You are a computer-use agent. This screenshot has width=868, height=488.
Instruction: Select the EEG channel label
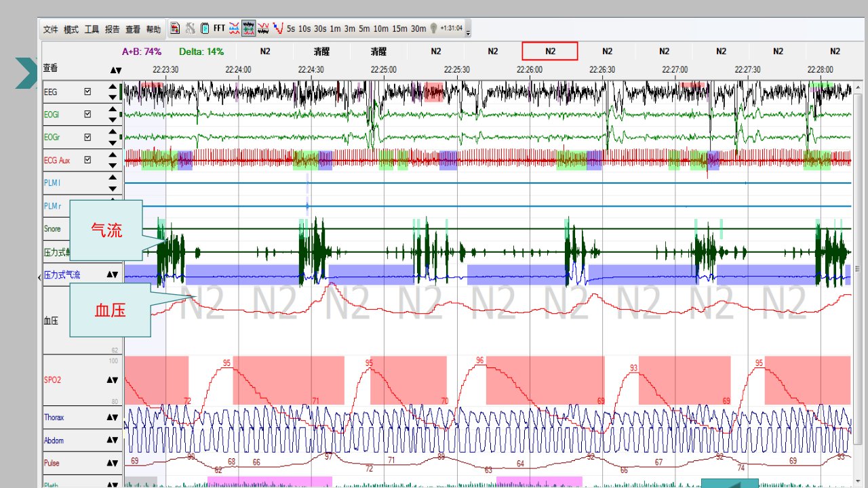51,91
